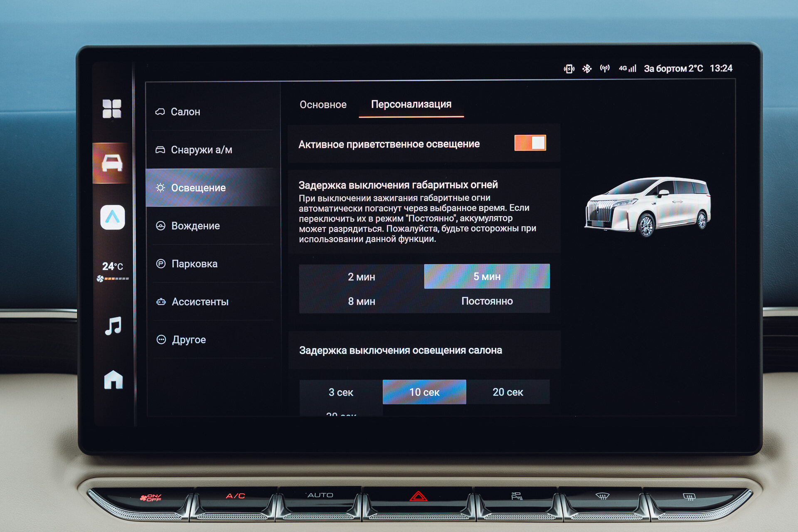
Task: Disable active welcome lighting toggle
Action: coord(530,143)
